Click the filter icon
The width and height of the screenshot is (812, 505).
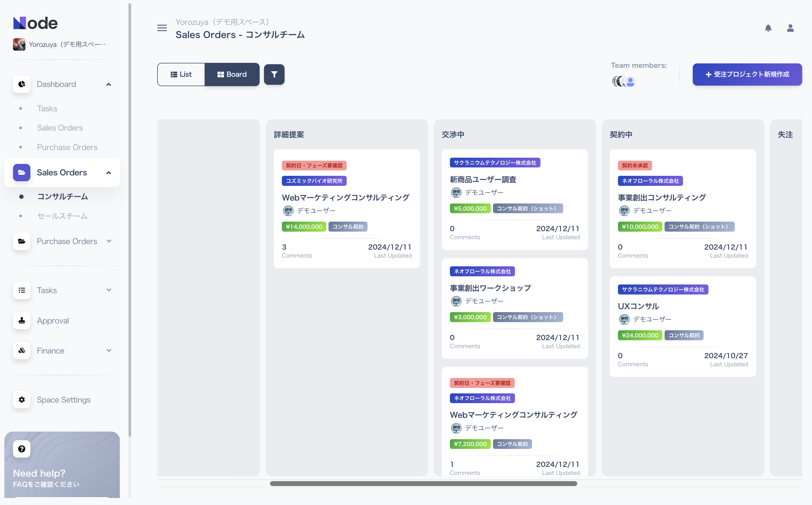[275, 75]
